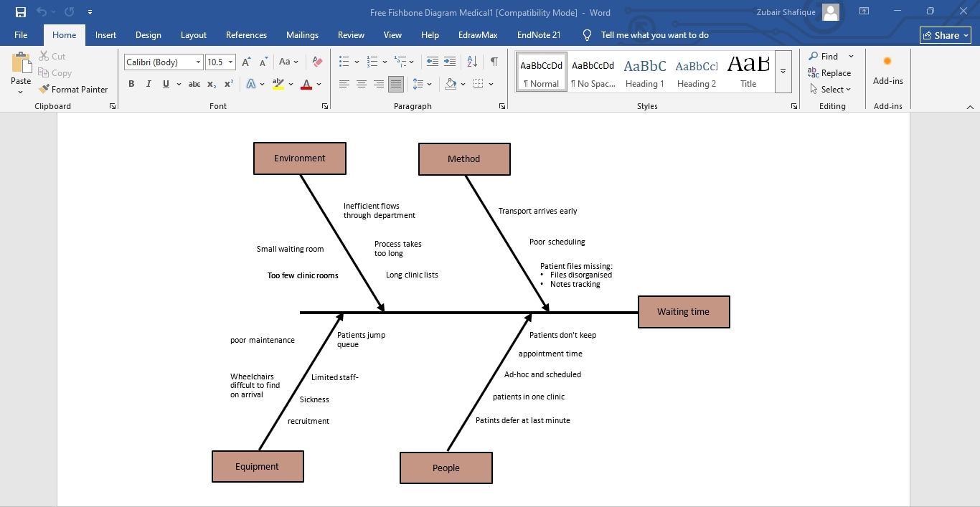980x507 pixels.
Task: Click the Share button
Action: (x=944, y=34)
